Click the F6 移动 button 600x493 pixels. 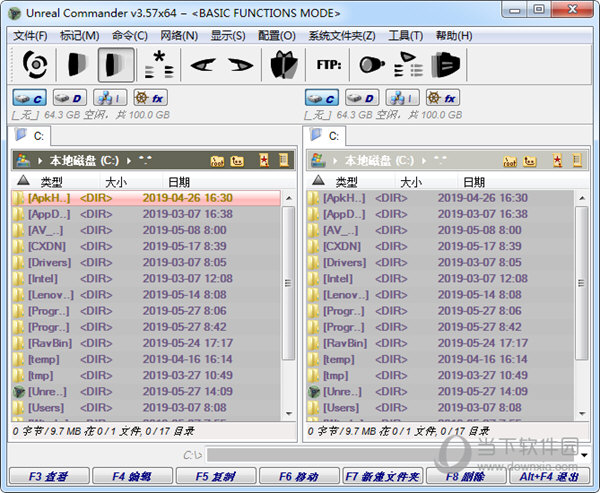[299, 476]
